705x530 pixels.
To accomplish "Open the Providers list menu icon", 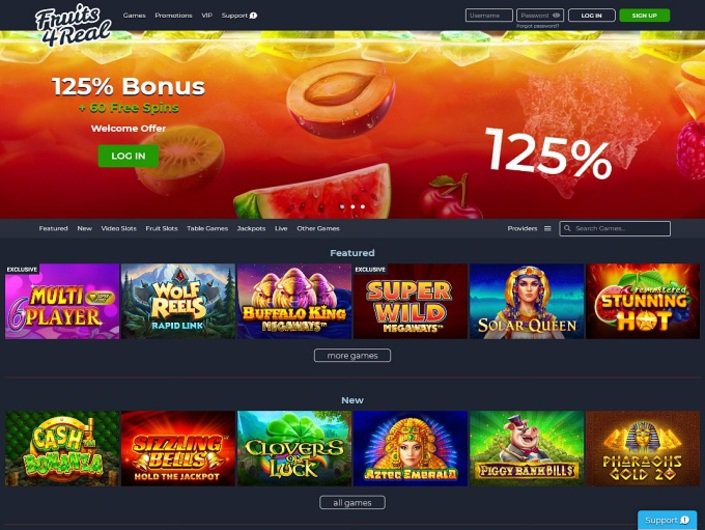I will click(x=547, y=228).
